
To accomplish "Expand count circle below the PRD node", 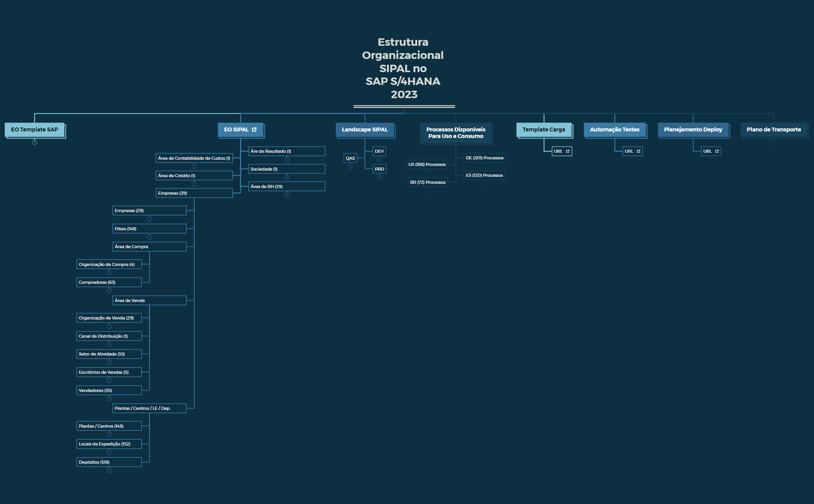I will click(379, 178).
